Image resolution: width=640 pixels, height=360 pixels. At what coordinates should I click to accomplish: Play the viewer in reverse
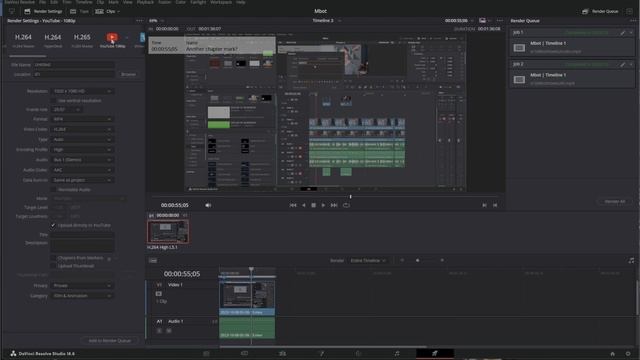(304, 205)
